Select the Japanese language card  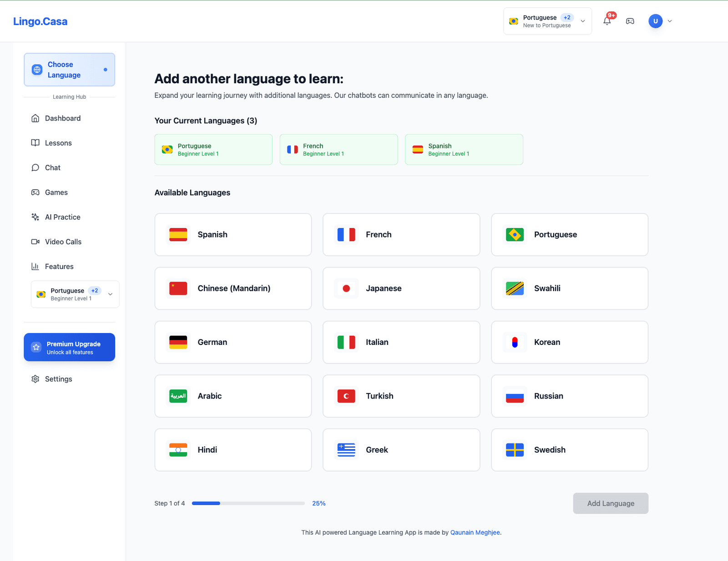click(401, 288)
